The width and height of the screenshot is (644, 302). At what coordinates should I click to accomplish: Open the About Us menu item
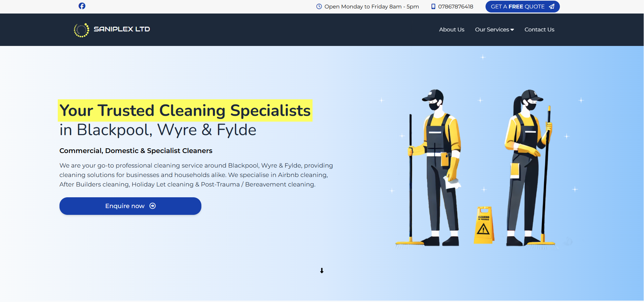[x=452, y=29]
